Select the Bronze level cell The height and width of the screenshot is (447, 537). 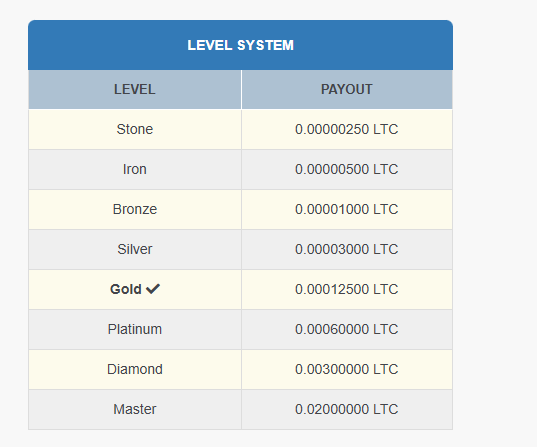pyautogui.click(x=135, y=209)
